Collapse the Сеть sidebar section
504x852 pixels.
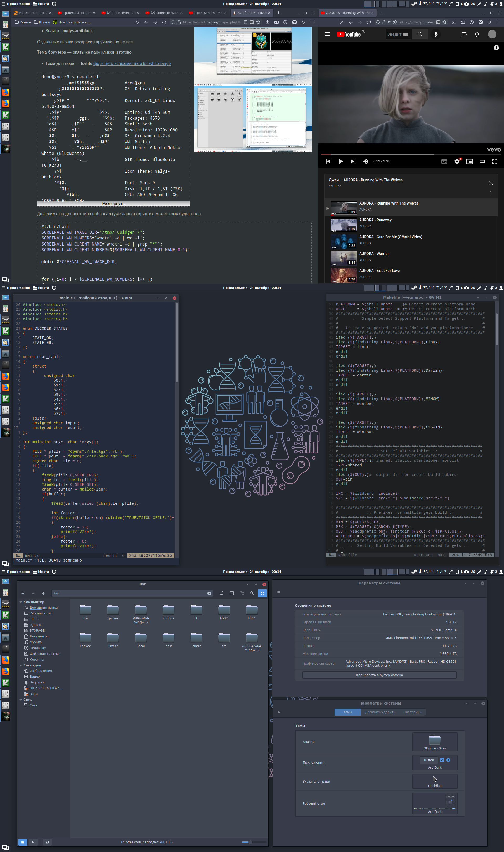pyautogui.click(x=21, y=700)
